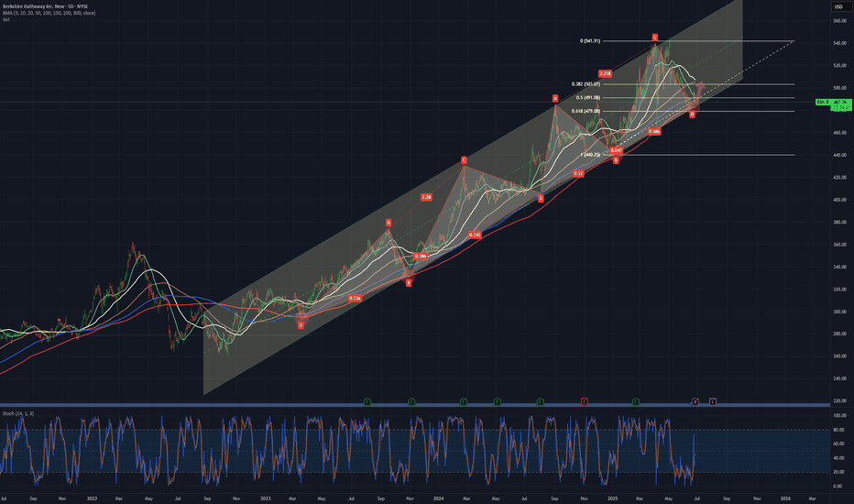Screen dimensions: 854x504
Task: Open the green earnings marker near Mar 2025
Action: [x=635, y=401]
